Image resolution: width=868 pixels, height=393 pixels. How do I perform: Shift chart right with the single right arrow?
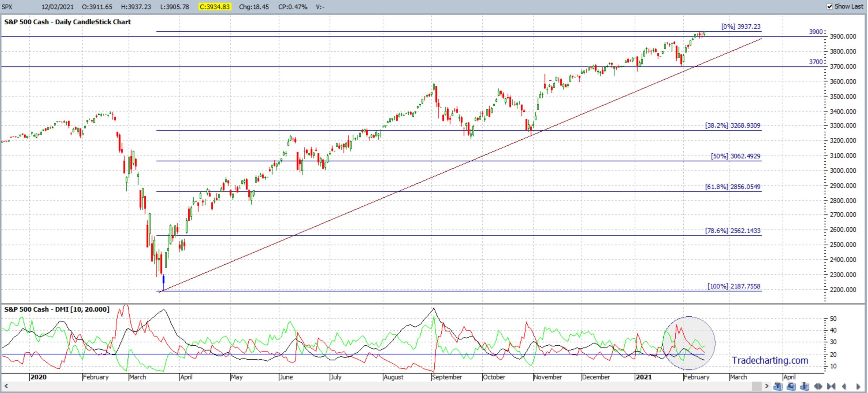(x=858, y=386)
